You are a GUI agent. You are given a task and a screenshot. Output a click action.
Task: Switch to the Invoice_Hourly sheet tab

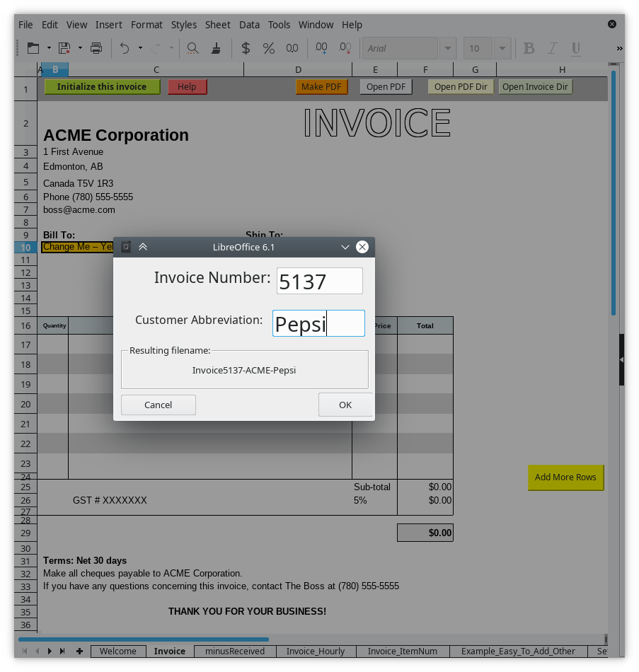pos(316,651)
